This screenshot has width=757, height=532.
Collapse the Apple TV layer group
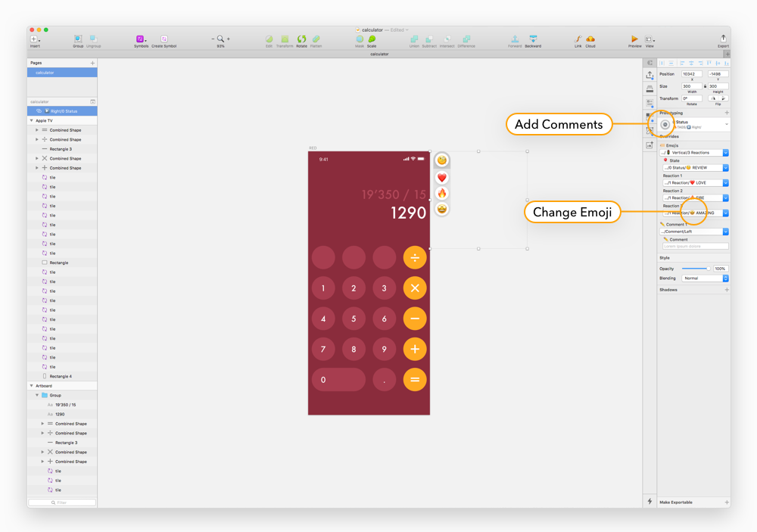[x=31, y=120]
